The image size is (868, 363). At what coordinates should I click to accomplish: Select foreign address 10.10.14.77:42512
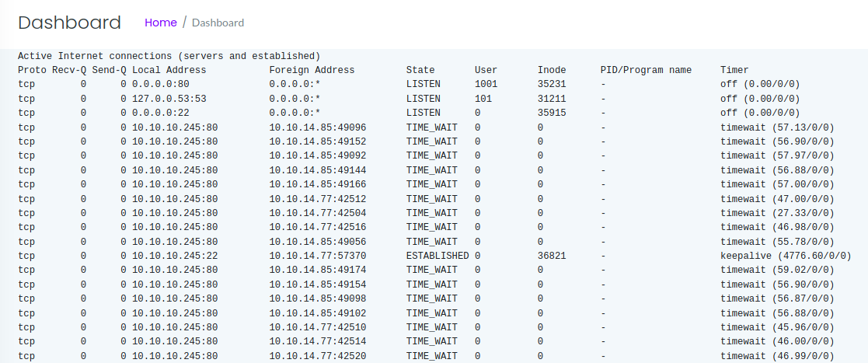click(x=318, y=199)
